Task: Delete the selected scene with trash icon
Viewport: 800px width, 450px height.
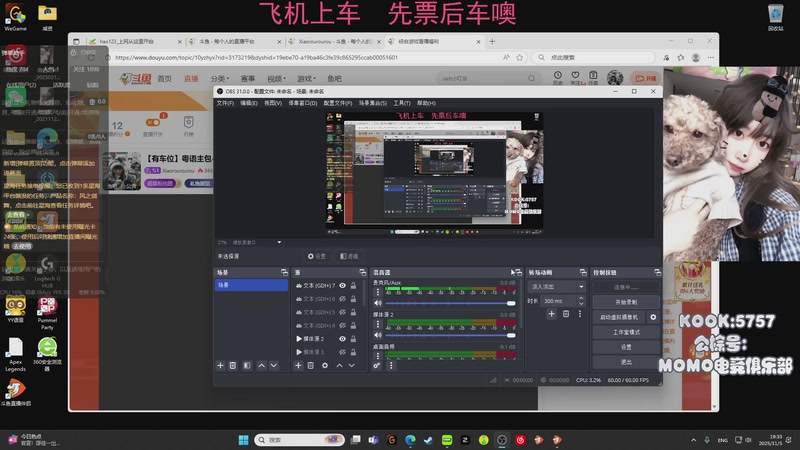Action: 233,365
